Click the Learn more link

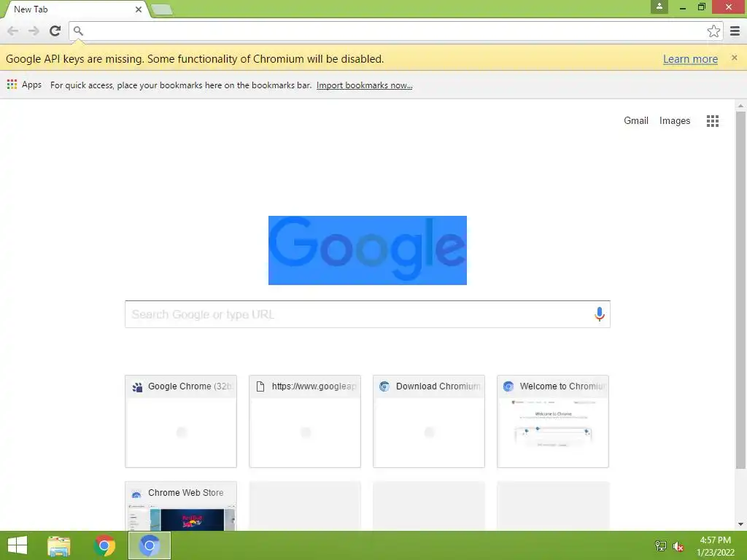[690, 59]
